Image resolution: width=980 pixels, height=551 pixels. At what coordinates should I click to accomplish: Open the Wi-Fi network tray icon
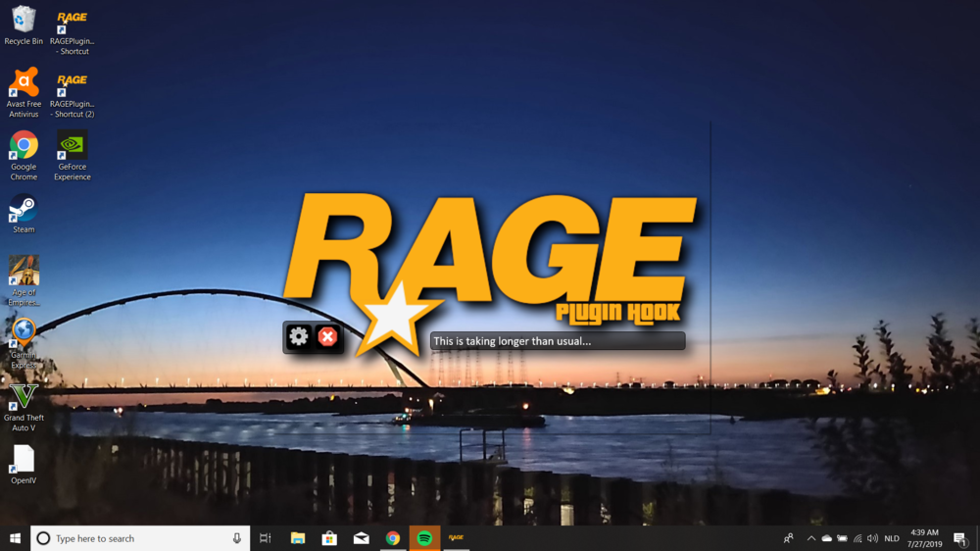point(857,538)
